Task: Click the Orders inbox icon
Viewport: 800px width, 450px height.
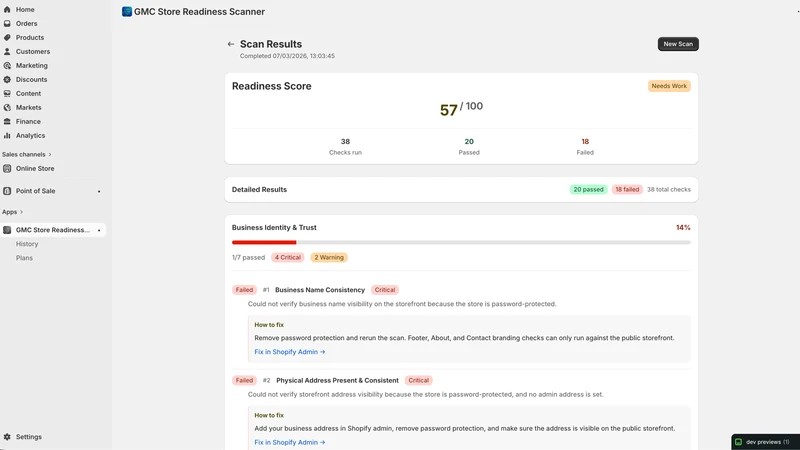Action: (x=7, y=23)
